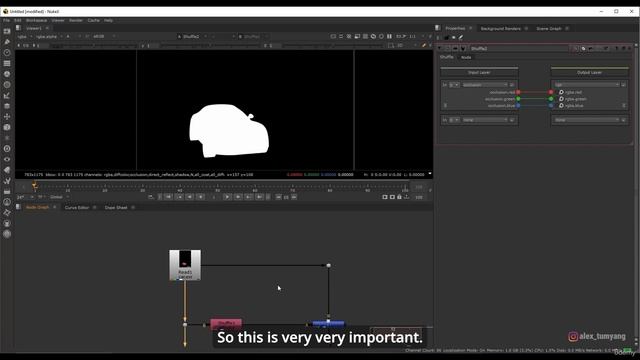Click the red output connector for rgba.red
This screenshot has width=640, height=360.
[551, 92]
